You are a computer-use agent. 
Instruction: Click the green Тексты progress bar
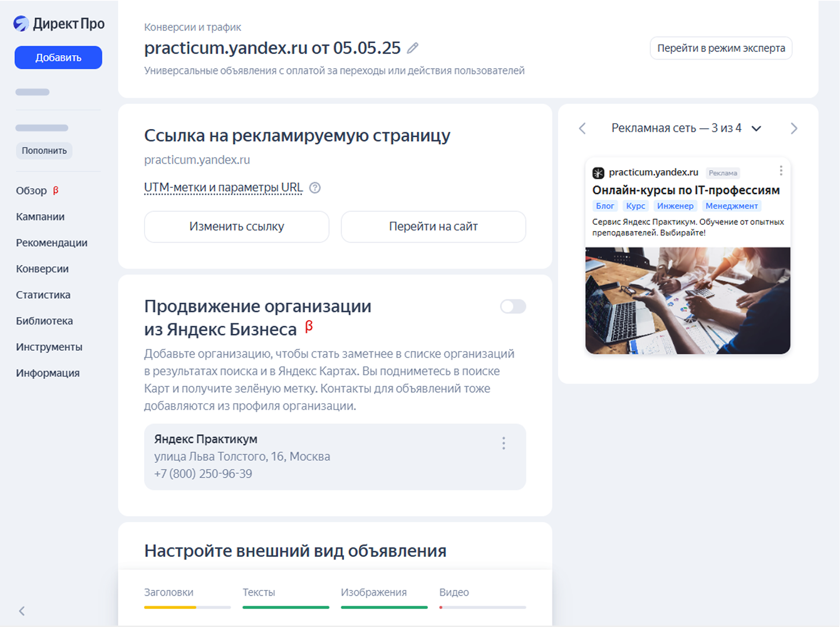click(x=286, y=607)
